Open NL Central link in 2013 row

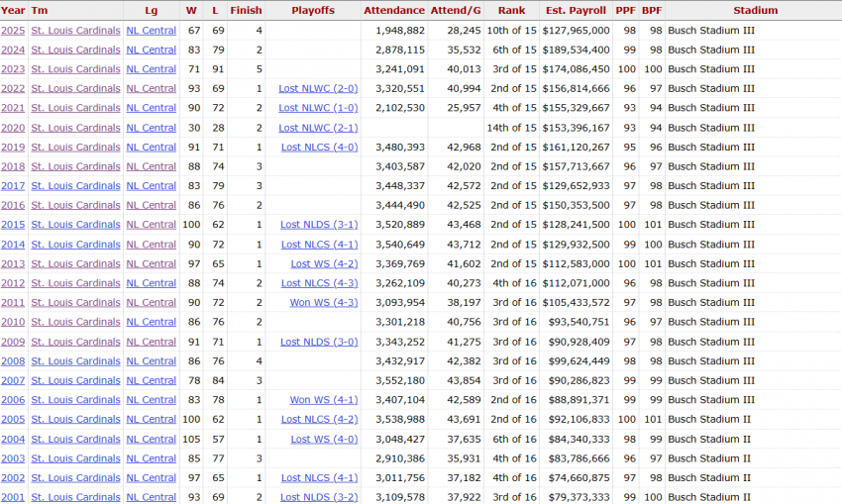click(x=151, y=264)
